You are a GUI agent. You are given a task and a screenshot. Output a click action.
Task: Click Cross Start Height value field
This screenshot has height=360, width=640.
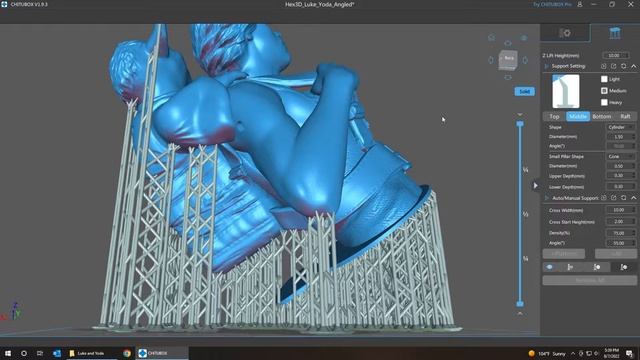[x=620, y=221]
